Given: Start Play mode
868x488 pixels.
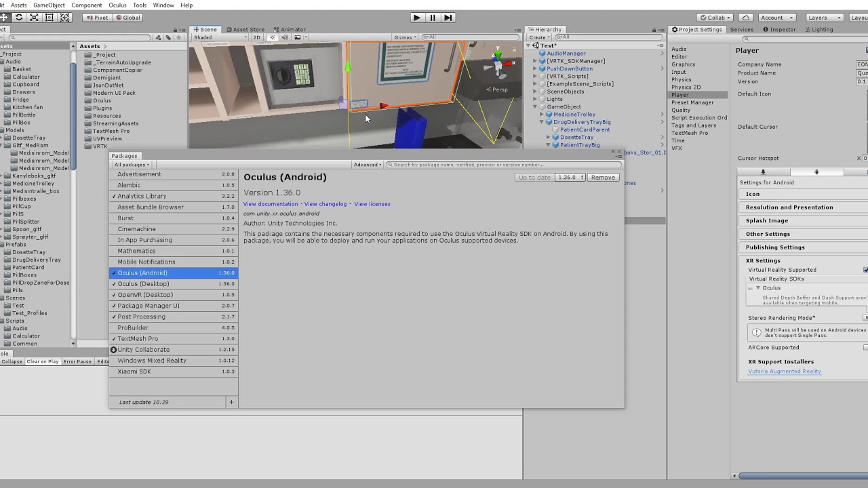Looking at the screenshot, I should pos(417,18).
